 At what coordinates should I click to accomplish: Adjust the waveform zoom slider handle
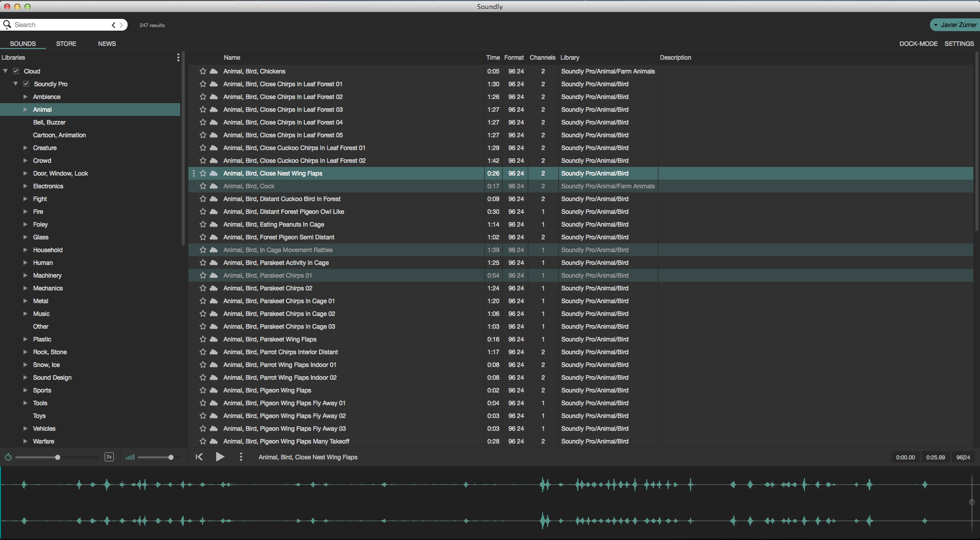coord(972,502)
